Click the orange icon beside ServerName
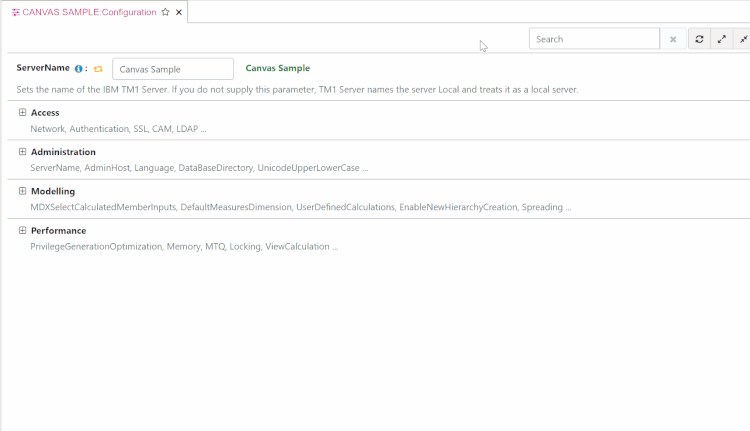 98,69
